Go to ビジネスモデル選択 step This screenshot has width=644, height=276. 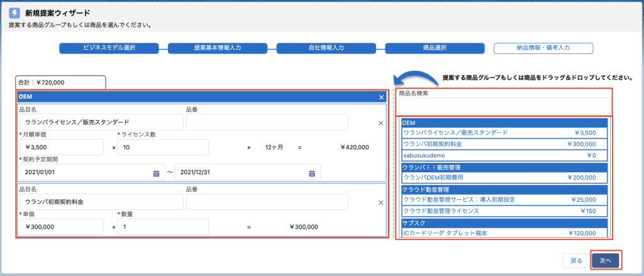109,48
